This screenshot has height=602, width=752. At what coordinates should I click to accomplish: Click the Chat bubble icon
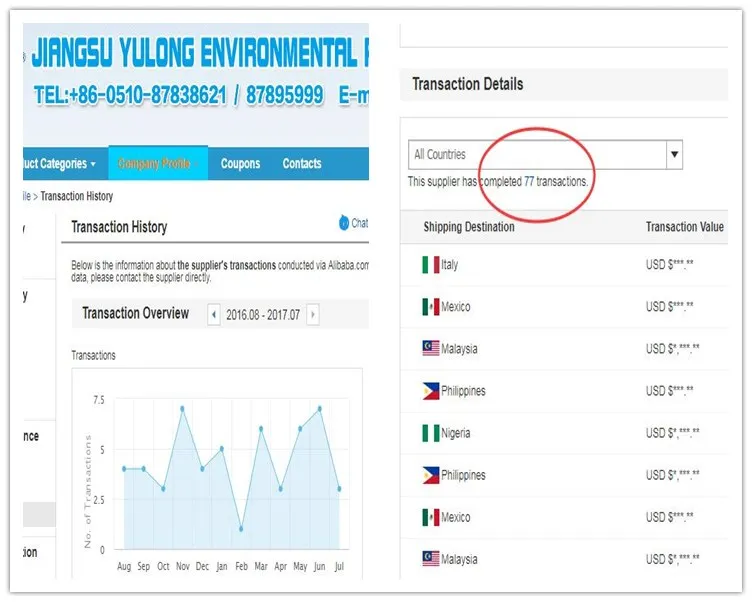point(346,223)
